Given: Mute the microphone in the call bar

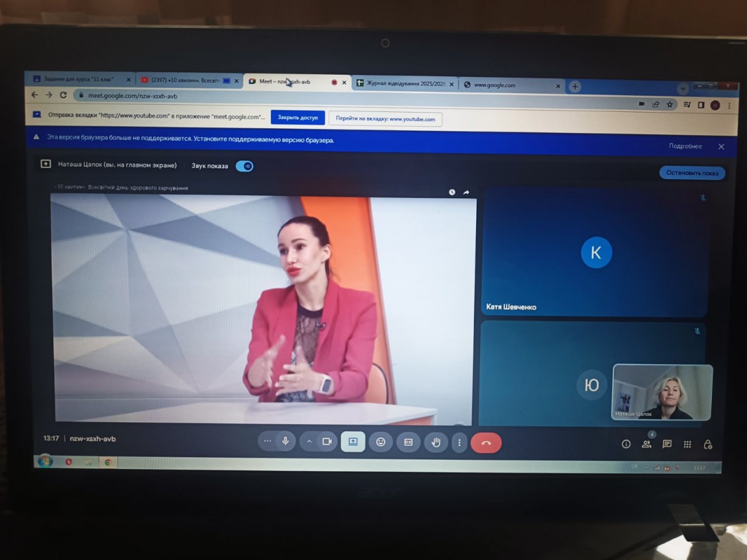Looking at the screenshot, I should coord(285,442).
